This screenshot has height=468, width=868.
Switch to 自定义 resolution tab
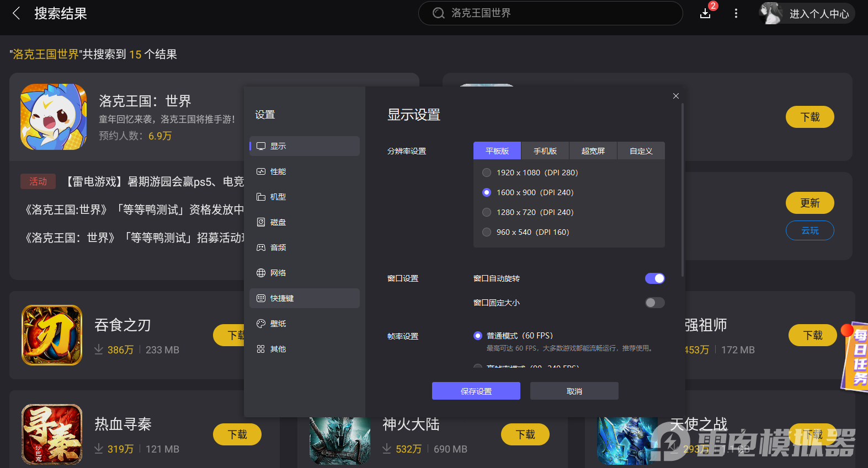tap(641, 151)
